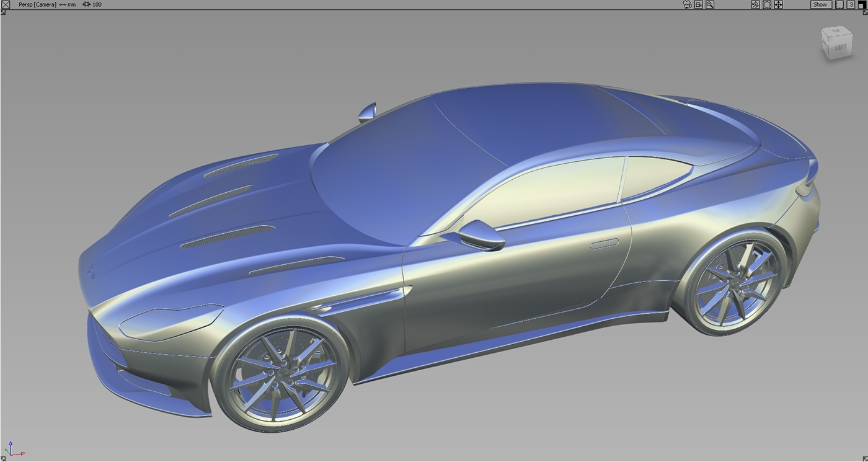Screen dimensions: 868x462
Task: Toggle the shading square icon at toolbar far right
Action: click(862, 4)
